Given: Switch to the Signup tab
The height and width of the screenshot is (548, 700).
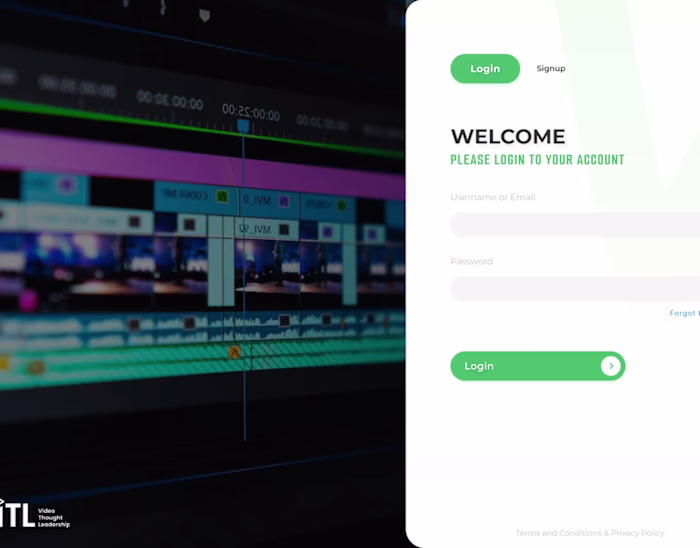Looking at the screenshot, I should coord(550,69).
